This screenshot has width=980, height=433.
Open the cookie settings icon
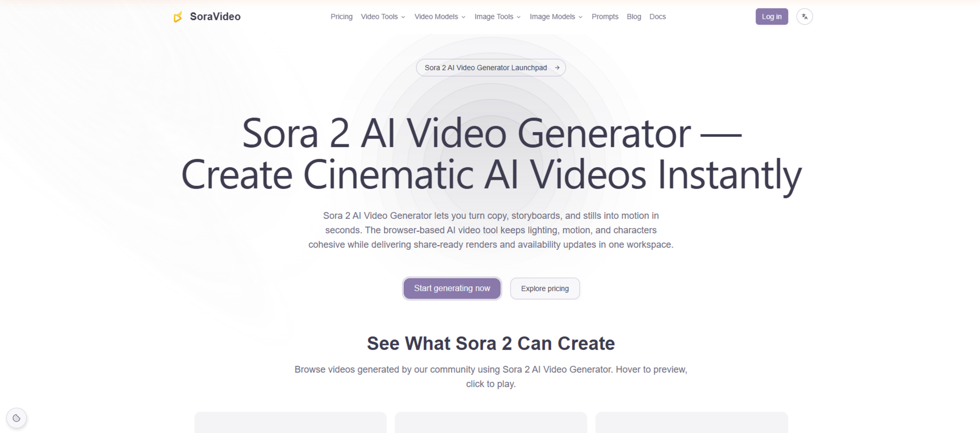pyautogui.click(x=16, y=418)
